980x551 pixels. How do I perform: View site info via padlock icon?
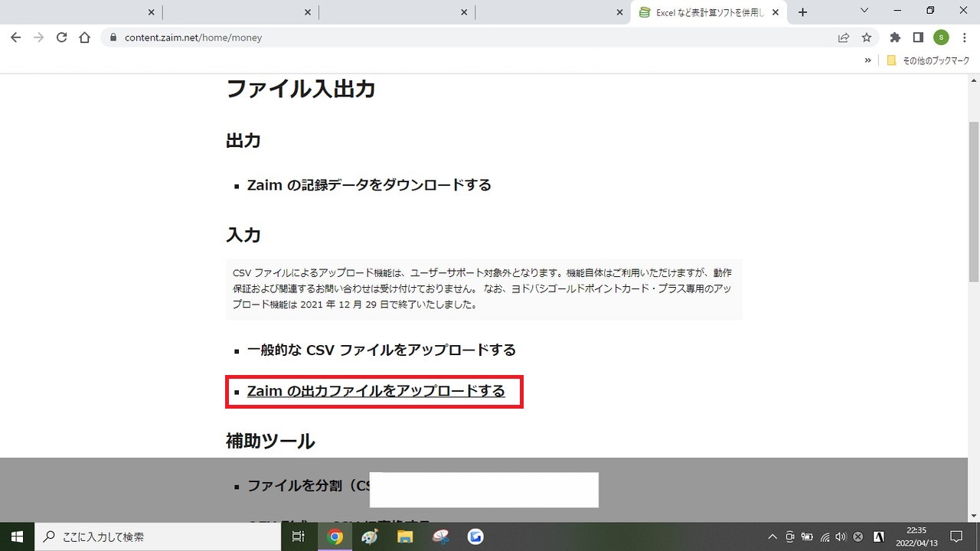(114, 37)
